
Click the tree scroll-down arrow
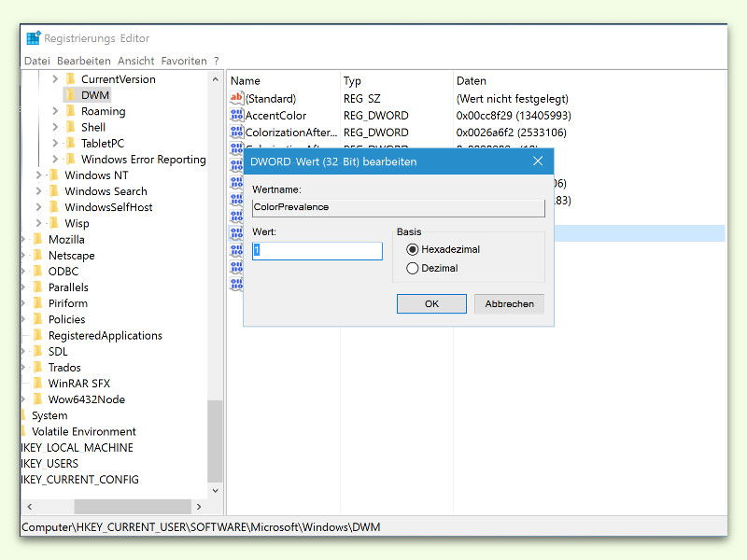click(216, 491)
